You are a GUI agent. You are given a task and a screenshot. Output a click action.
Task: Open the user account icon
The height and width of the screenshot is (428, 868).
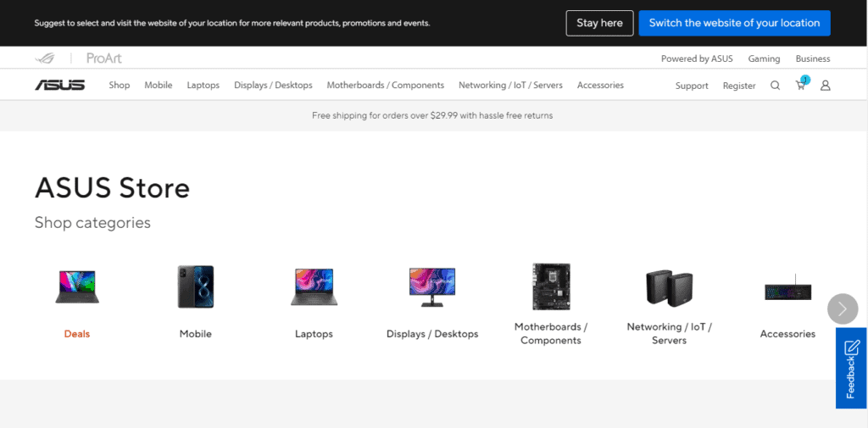(x=825, y=86)
